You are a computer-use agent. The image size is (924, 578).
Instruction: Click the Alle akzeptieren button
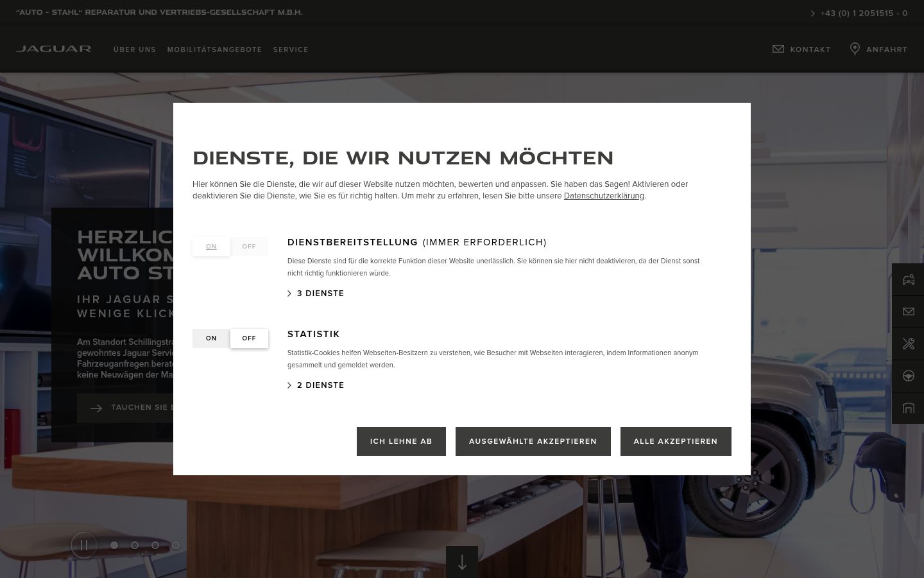pos(676,441)
